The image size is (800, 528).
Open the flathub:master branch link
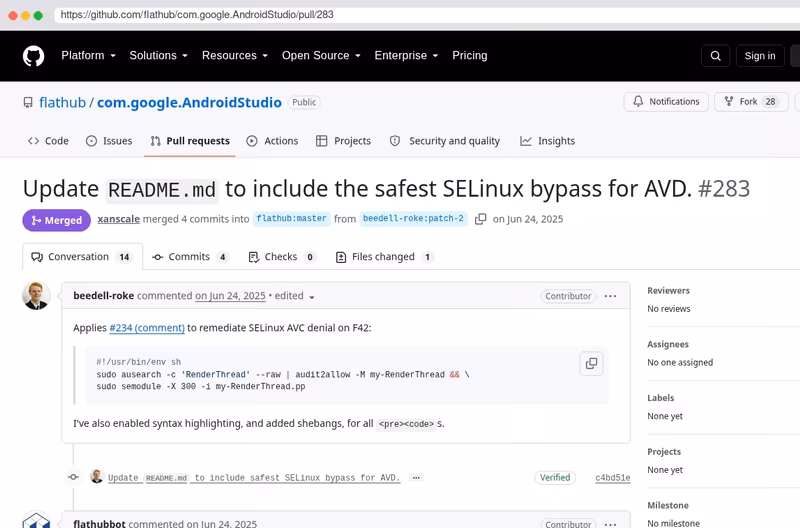click(x=291, y=218)
